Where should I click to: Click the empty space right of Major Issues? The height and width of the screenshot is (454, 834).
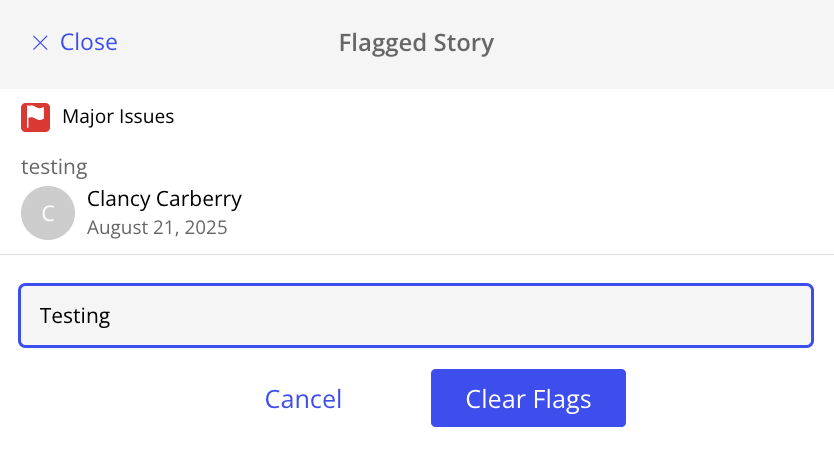pyautogui.click(x=500, y=117)
